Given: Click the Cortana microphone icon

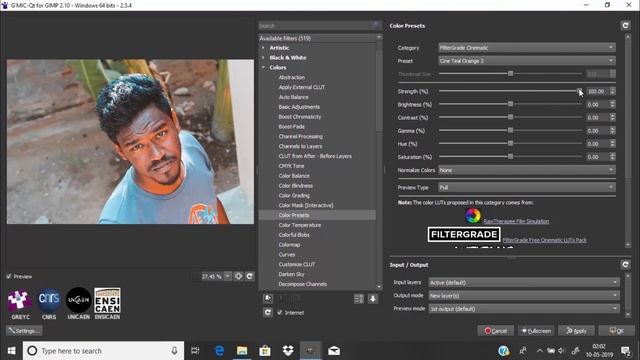Looking at the screenshot, I should [x=174, y=351].
